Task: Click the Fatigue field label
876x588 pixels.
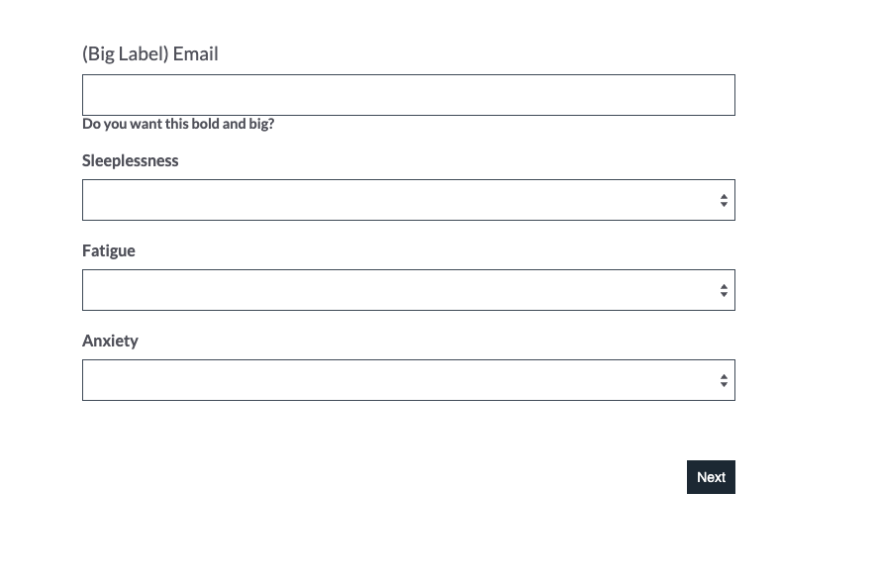Action: click(108, 250)
